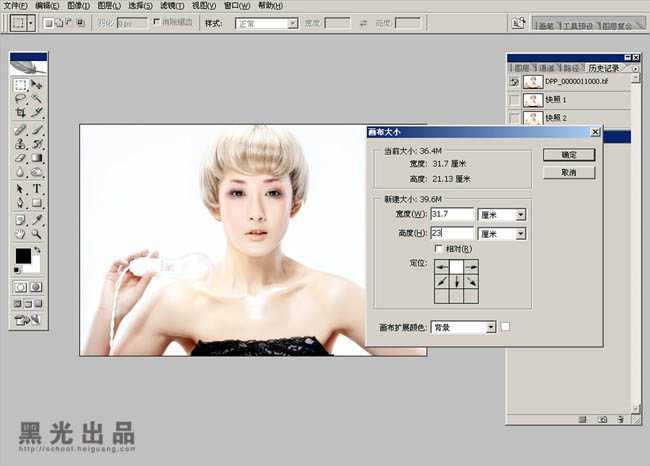Screen dimensions: 650x466
Task: Click the 取消 button
Action: click(x=568, y=172)
